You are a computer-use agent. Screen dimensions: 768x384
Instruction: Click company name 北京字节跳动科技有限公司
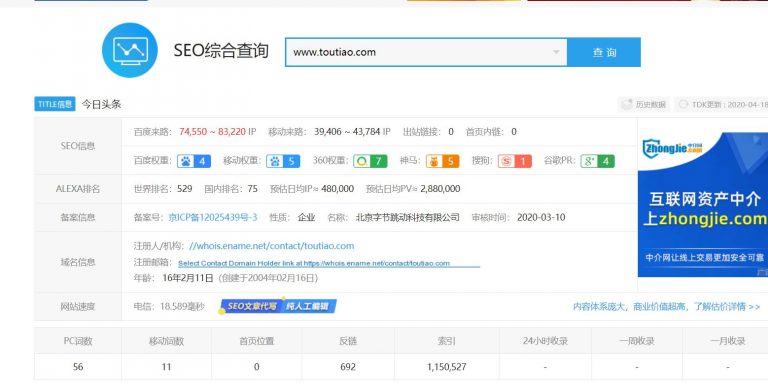coord(408,217)
